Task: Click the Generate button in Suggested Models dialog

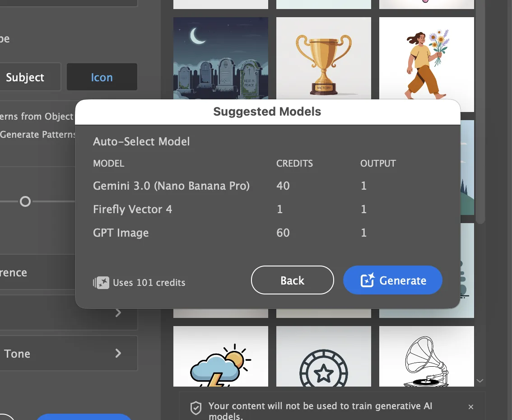Action: (x=392, y=280)
